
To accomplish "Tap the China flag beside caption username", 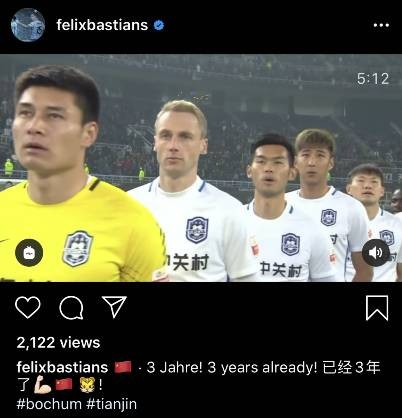I will pyautogui.click(x=123, y=367).
